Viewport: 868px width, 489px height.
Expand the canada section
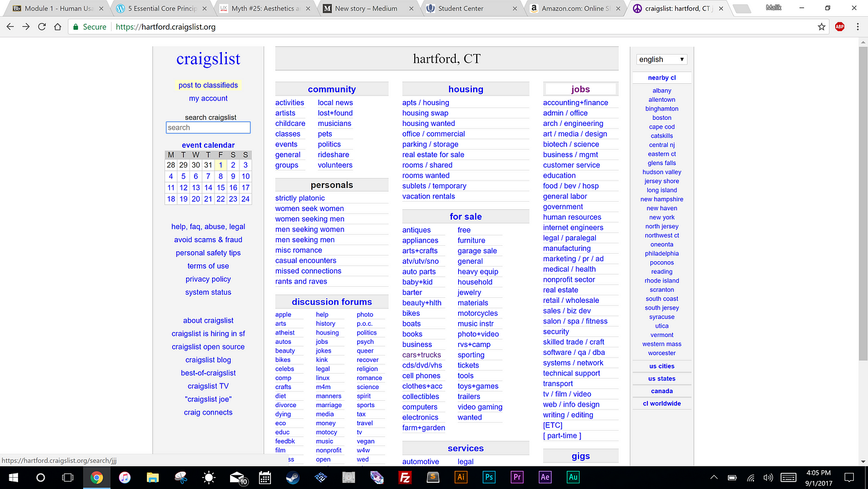click(x=662, y=391)
